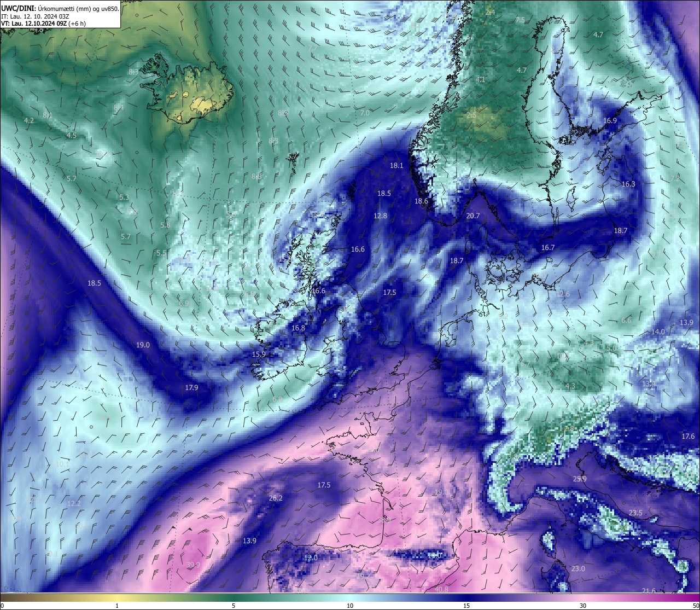Click the 'VT: Lau. 12.10.2024 09Z (+6 h)' line
Viewport: 700px width, 610px height.
(x=43, y=24)
